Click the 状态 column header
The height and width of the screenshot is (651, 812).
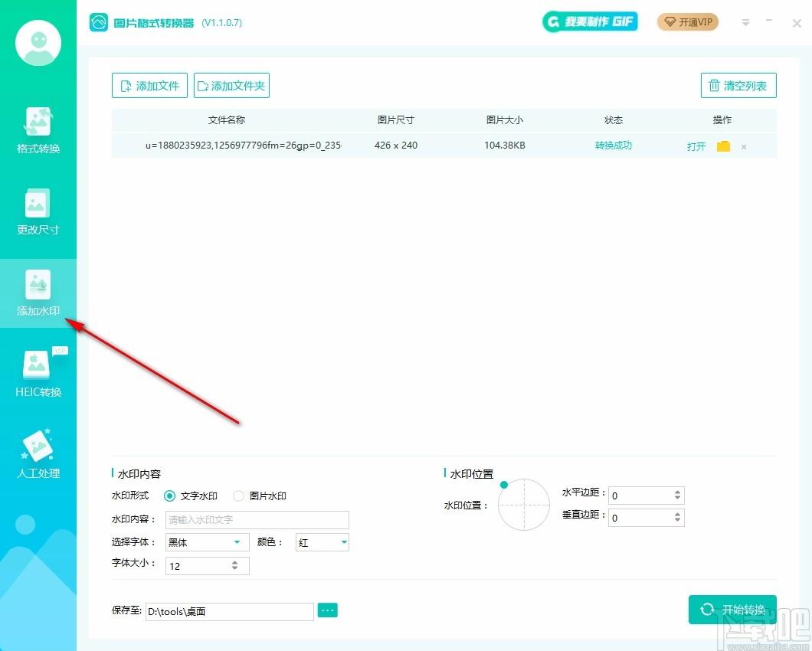coord(613,120)
